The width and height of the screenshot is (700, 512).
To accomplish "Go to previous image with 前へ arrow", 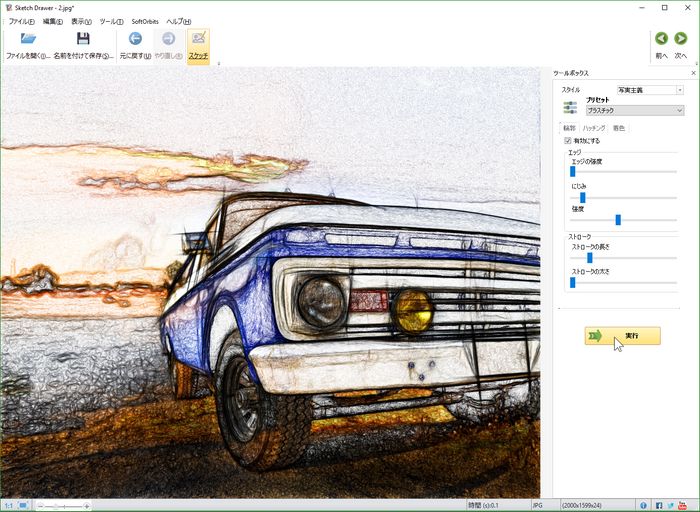I will pos(661,38).
